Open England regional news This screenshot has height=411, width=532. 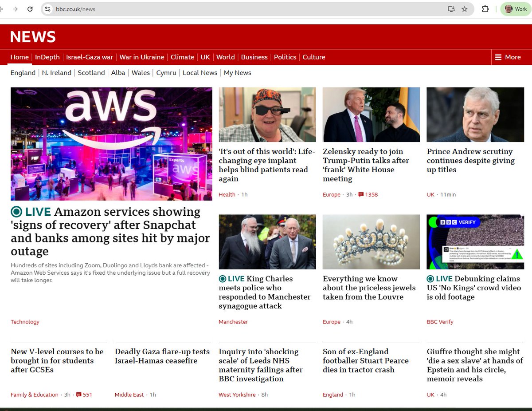pos(23,73)
